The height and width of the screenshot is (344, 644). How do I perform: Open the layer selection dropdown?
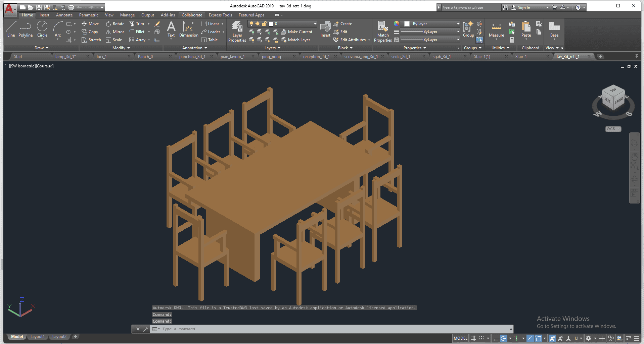(315, 24)
